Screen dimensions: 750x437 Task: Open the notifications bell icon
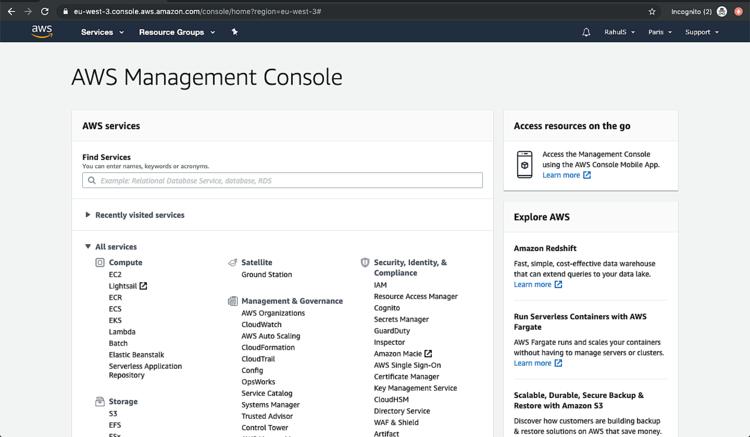[x=586, y=32]
